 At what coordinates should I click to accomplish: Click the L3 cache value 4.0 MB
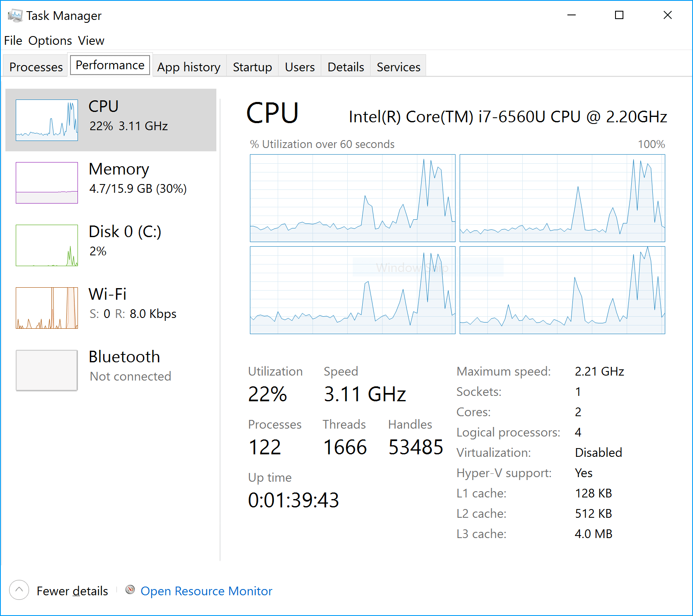pos(594,534)
